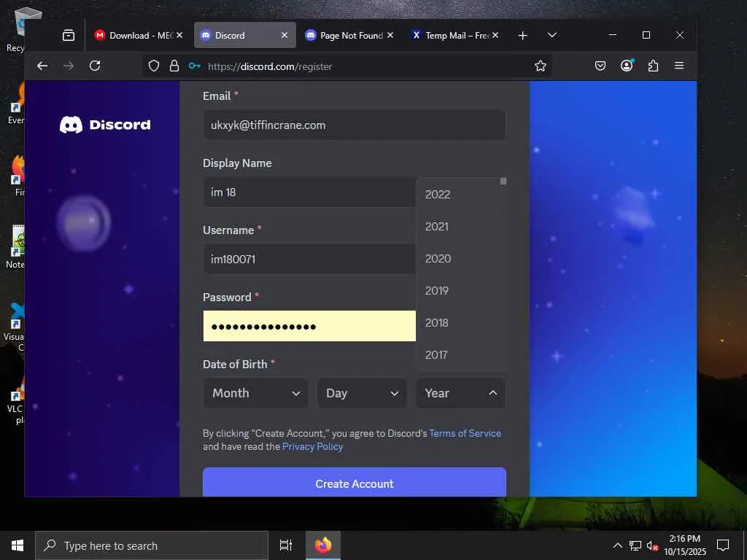The height and width of the screenshot is (560, 747).
Task: Open the Windows Start menu
Action: [18, 545]
